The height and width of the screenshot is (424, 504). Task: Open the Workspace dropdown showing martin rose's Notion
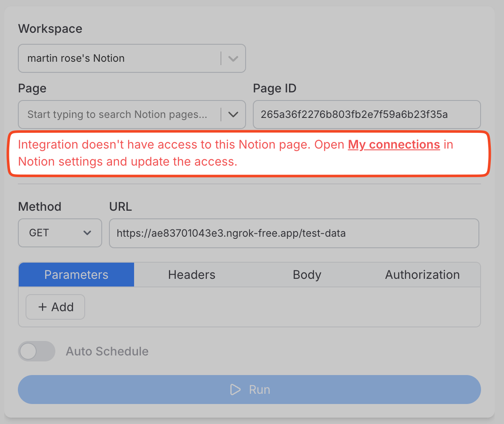pos(128,58)
